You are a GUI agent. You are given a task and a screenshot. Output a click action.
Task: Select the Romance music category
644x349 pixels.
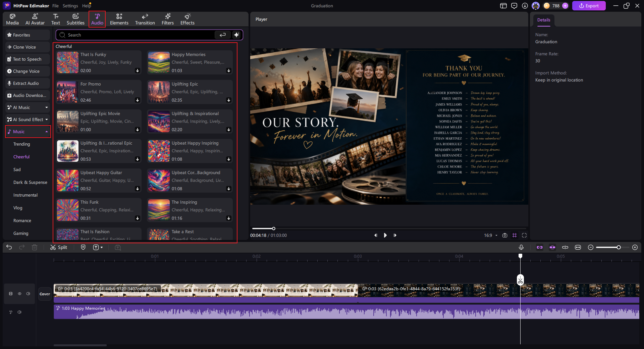pos(22,220)
